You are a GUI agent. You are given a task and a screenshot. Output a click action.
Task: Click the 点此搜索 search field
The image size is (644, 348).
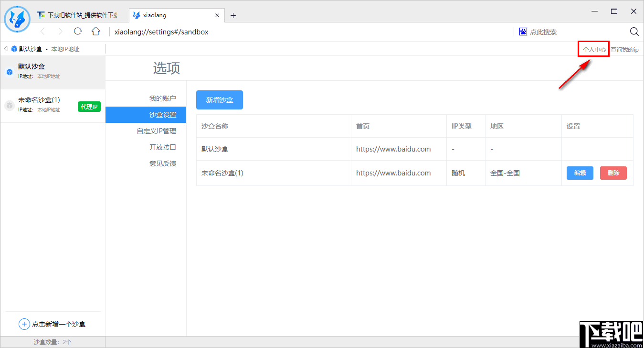[x=543, y=32]
